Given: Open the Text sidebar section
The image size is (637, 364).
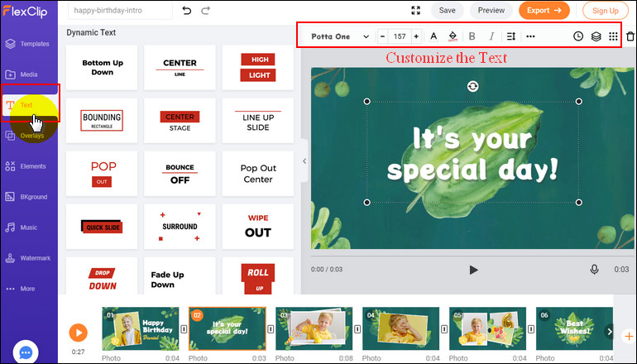Looking at the screenshot, I should (x=28, y=105).
